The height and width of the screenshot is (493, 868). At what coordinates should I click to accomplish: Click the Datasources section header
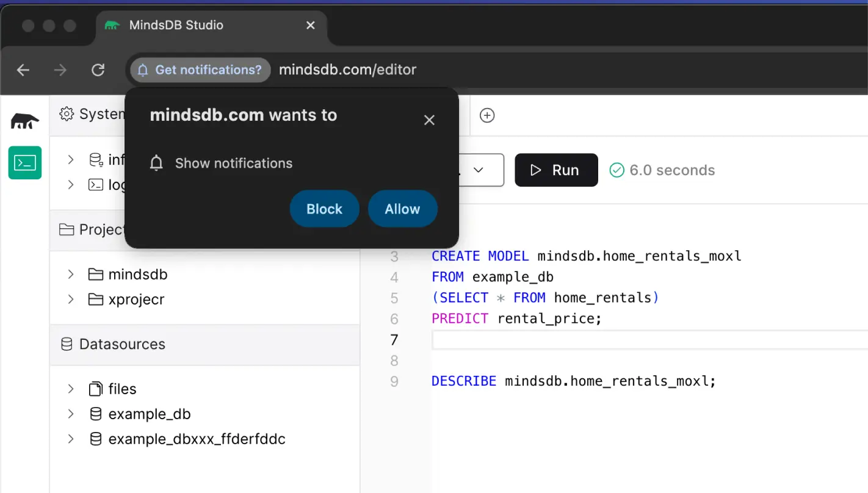pyautogui.click(x=204, y=344)
